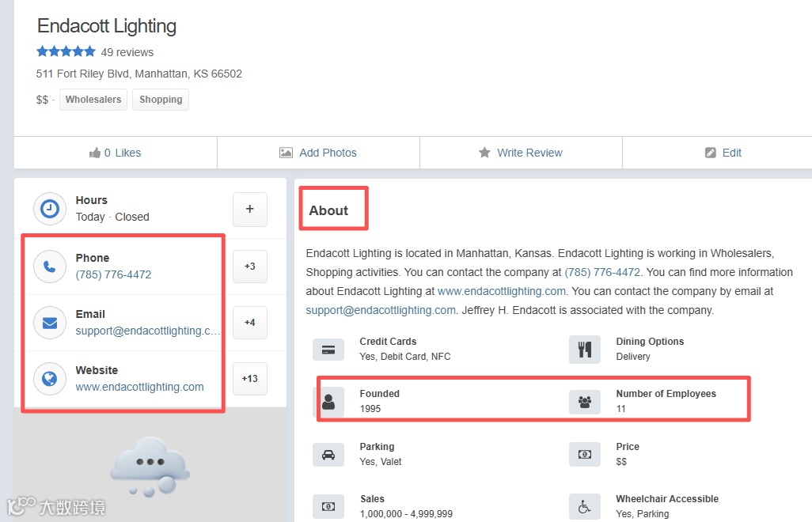Viewport: 812px width, 522px height.
Task: Click Today · Closed hours text
Action: coord(112,217)
